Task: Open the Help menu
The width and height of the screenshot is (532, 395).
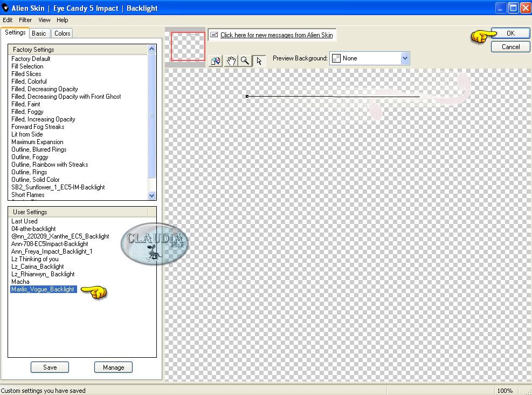Action: (63, 20)
